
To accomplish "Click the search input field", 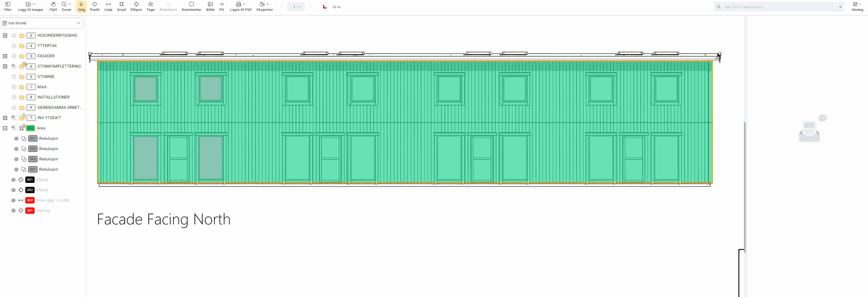I will pos(779,7).
